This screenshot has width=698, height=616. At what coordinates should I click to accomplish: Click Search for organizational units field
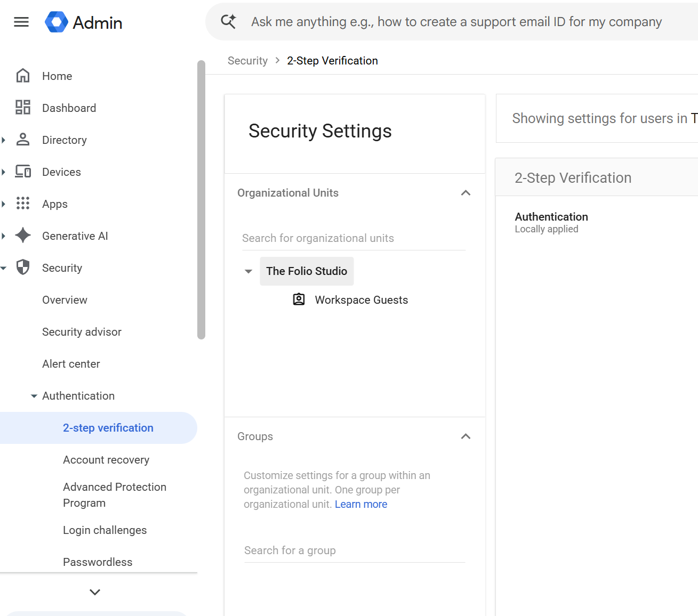point(354,238)
